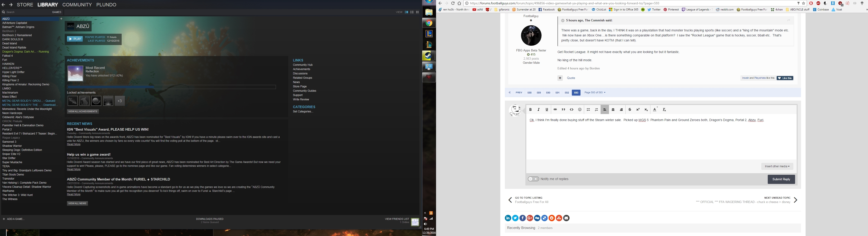Like this post

pyautogui.click(x=785, y=78)
